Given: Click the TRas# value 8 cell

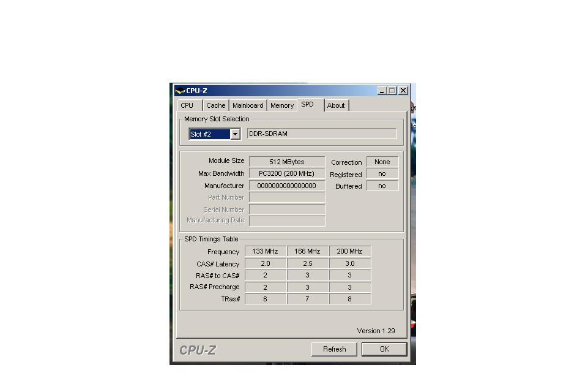Looking at the screenshot, I should (x=349, y=299).
